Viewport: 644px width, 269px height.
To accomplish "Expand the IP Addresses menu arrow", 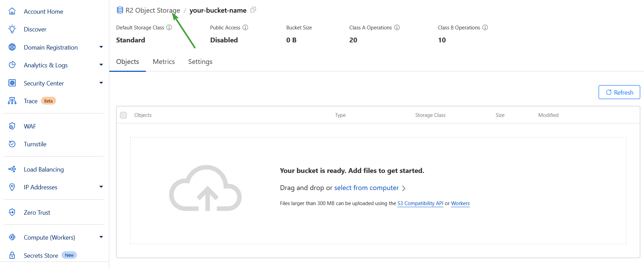I will tap(101, 187).
